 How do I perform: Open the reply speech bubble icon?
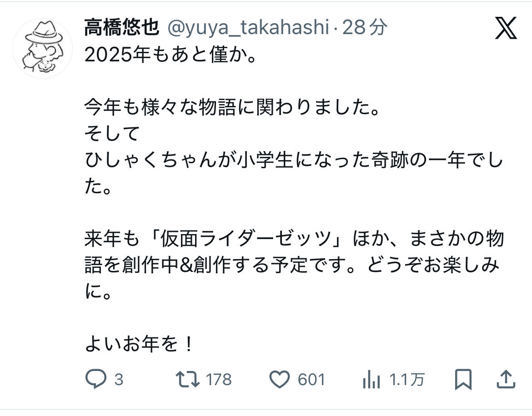click(x=95, y=379)
